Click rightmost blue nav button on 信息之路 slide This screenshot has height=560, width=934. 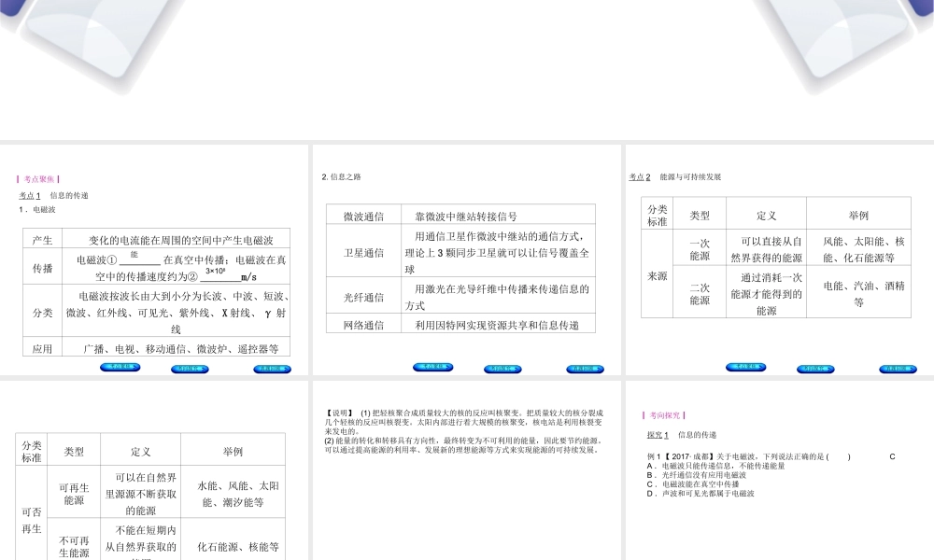pos(585,369)
